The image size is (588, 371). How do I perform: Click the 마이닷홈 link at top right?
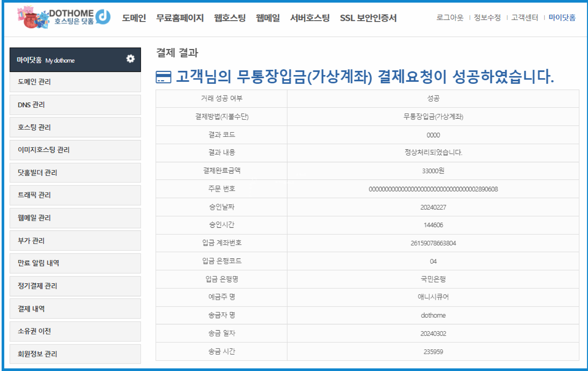(562, 18)
